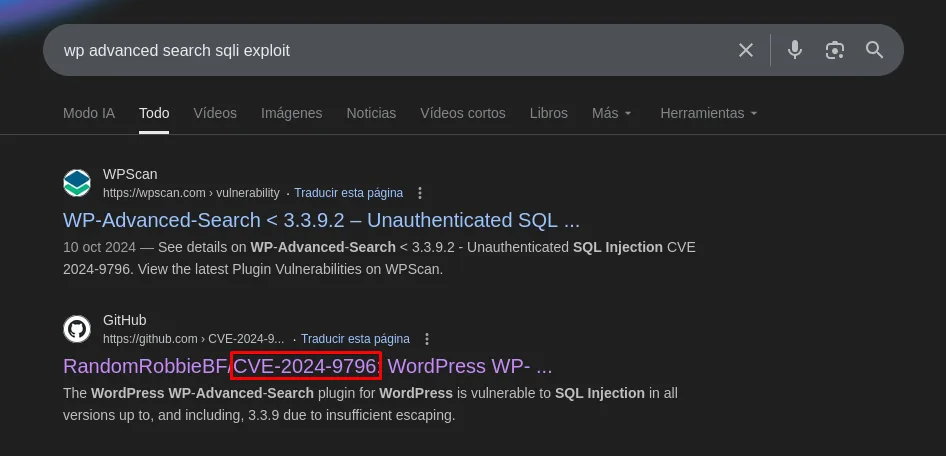Open the RandomRobbieBF CVE-2024-9796 result title

307,366
